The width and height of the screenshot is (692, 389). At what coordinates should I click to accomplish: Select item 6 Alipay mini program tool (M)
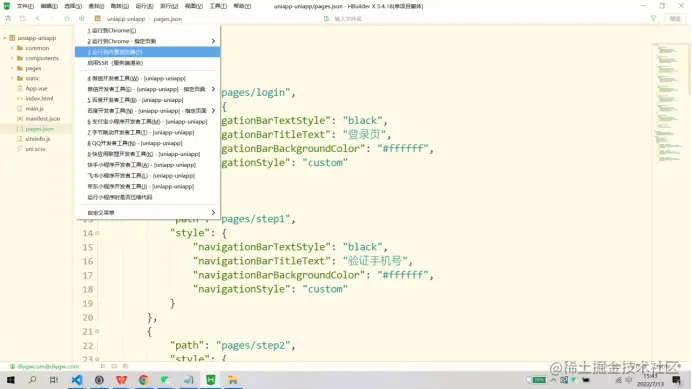click(147, 121)
